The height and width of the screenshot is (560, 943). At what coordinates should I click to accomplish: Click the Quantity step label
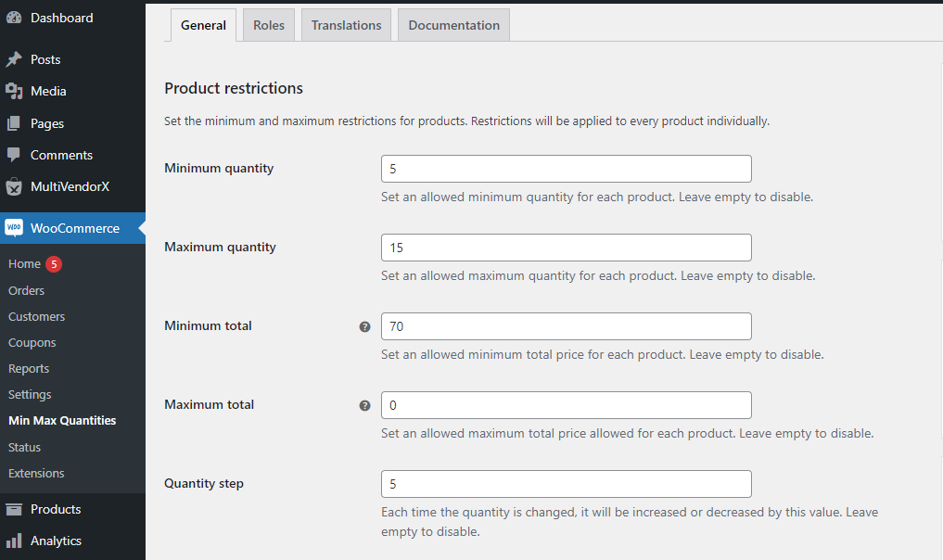click(204, 484)
